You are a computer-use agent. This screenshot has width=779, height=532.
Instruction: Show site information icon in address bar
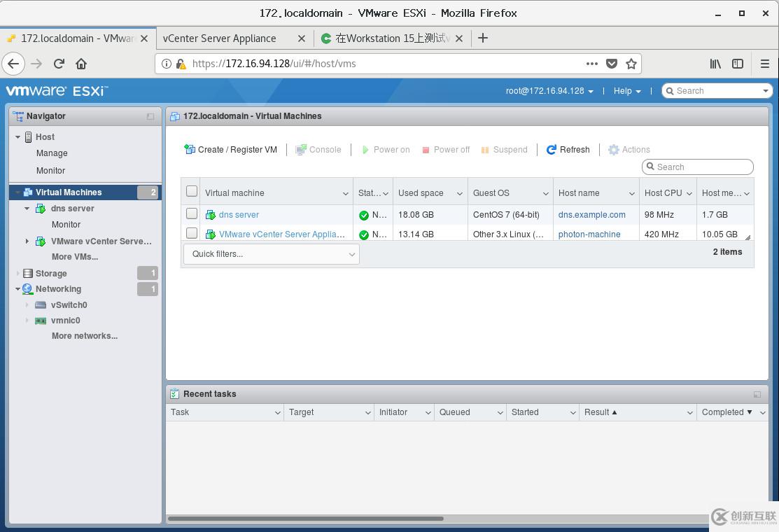(x=167, y=64)
